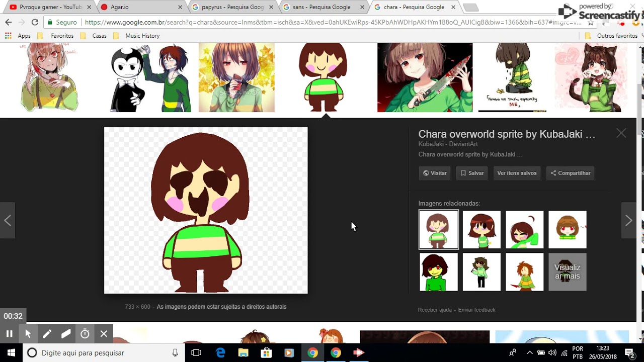This screenshot has height=362, width=644.
Task: Open the Chara with bloody knife result image
Action: (x=425, y=77)
